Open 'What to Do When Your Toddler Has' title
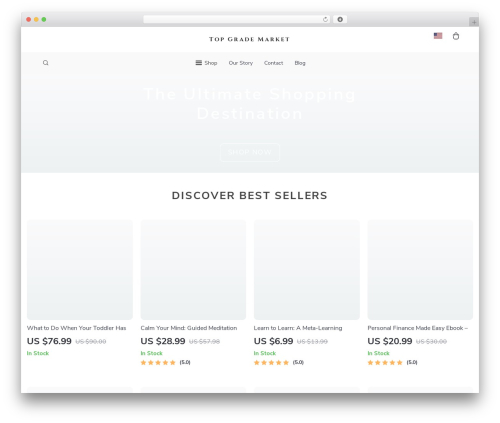The image size is (500, 423). 76,328
